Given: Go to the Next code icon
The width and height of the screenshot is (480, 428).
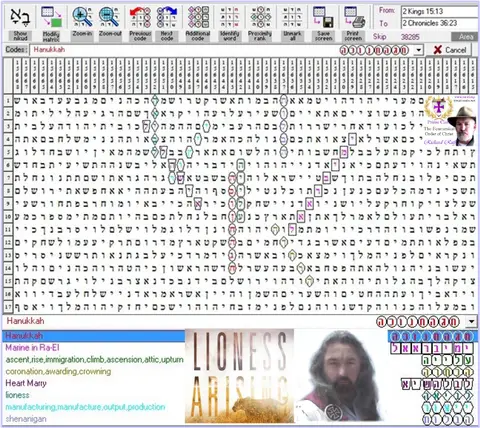Looking at the screenshot, I should tap(167, 17).
